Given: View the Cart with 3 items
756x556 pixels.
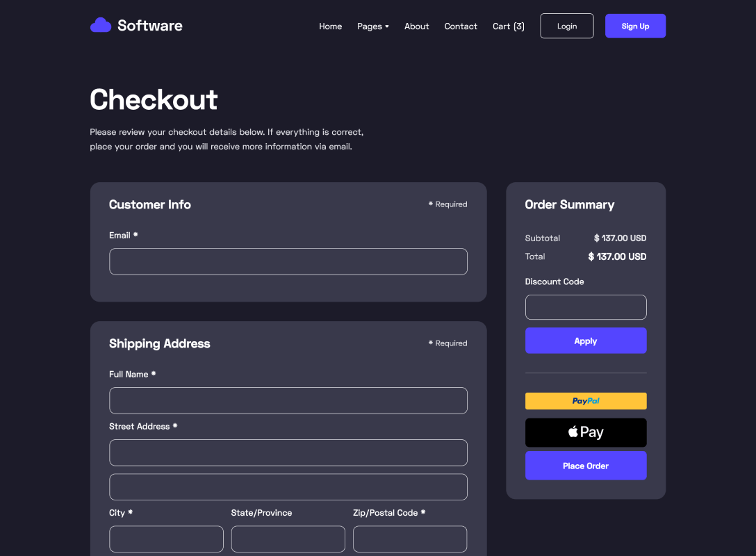Looking at the screenshot, I should click(x=508, y=26).
